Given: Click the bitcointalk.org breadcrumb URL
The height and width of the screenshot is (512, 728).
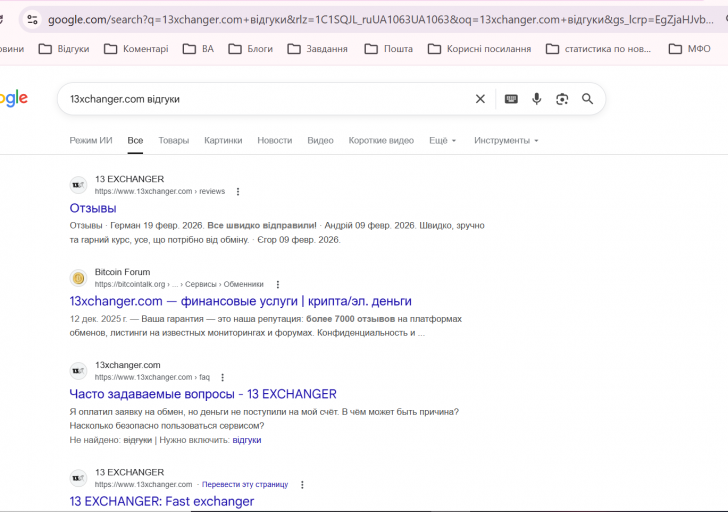Looking at the screenshot, I should click(179, 284).
